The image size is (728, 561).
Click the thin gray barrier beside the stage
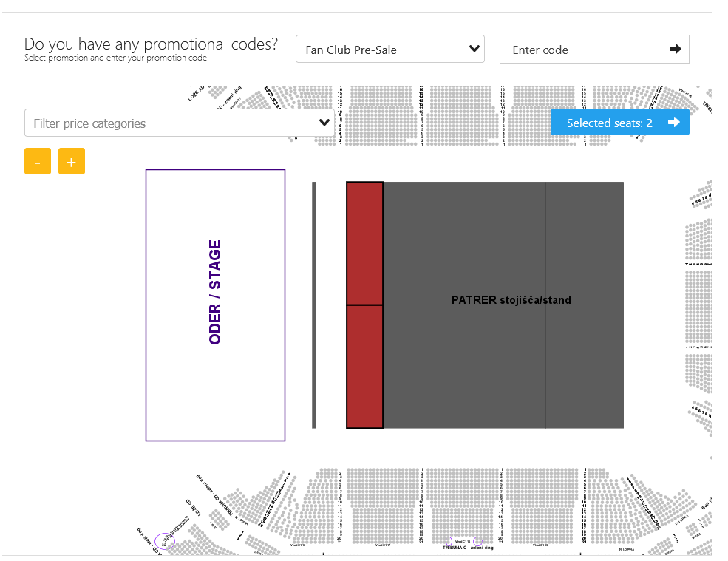(x=314, y=305)
